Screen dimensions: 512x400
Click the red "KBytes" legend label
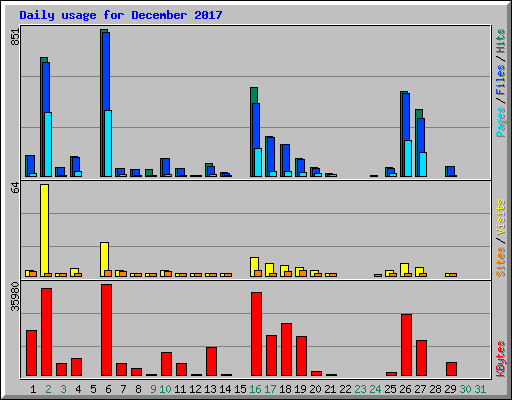click(x=501, y=359)
